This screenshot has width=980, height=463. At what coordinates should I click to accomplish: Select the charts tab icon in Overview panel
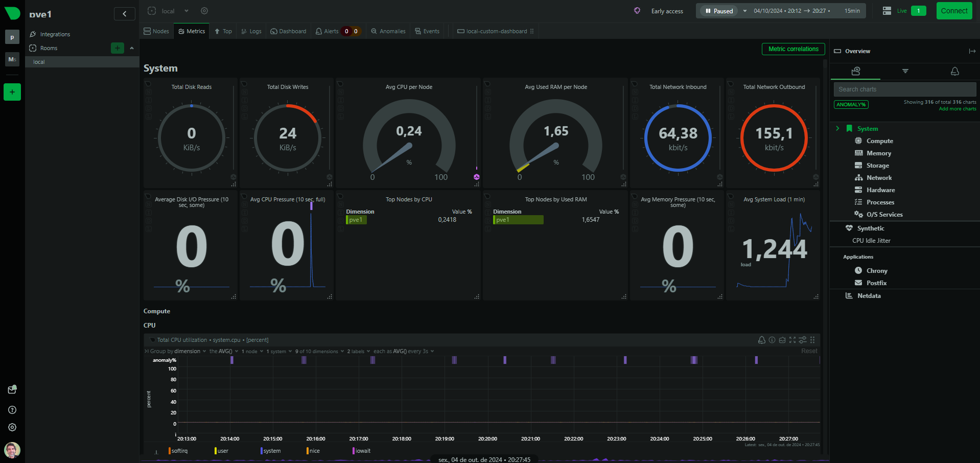pos(856,71)
